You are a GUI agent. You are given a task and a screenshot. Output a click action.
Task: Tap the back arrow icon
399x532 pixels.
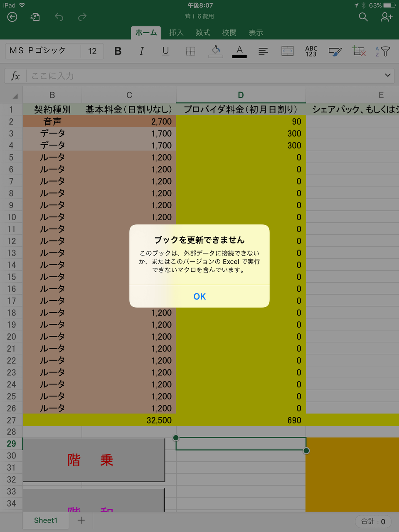12,17
